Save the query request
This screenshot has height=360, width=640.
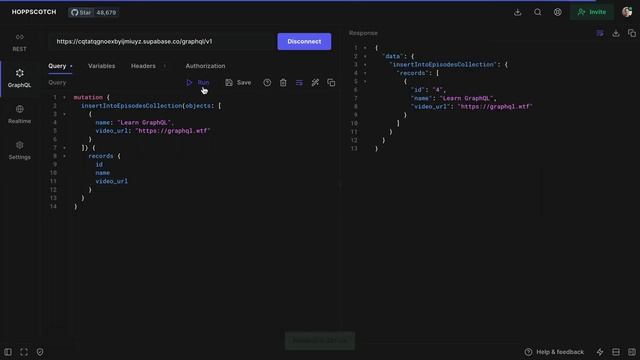coord(238,82)
